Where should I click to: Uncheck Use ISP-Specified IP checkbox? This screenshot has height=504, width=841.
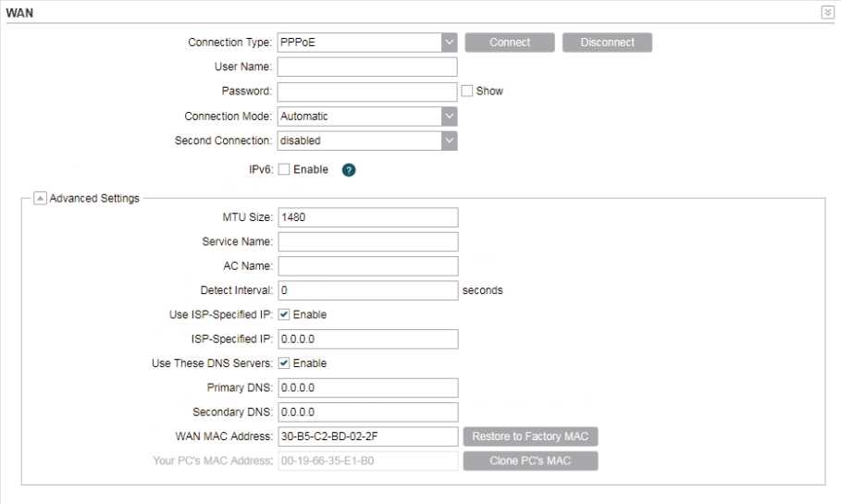coord(284,314)
